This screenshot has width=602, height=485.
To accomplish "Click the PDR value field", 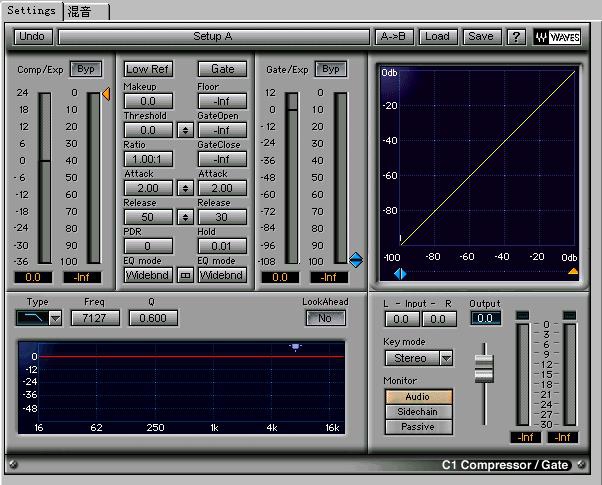I will tap(148, 246).
